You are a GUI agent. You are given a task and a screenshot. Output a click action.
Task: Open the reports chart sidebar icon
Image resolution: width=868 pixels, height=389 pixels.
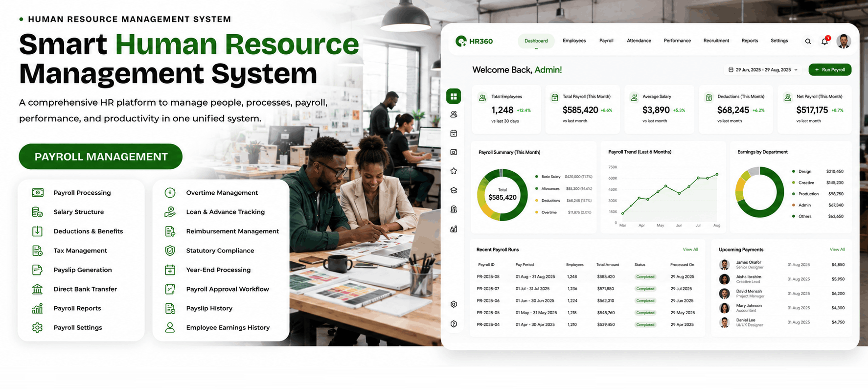pos(454,229)
